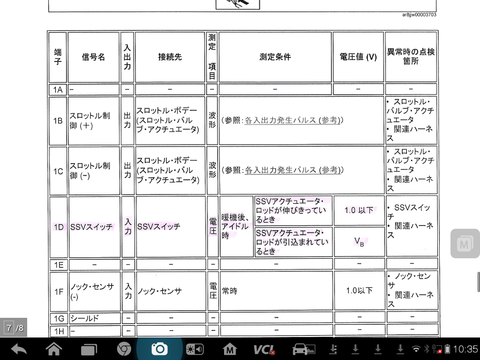Select the 1.0以下 voltage in row 1F
This screenshot has width=480, height=360.
359,291
